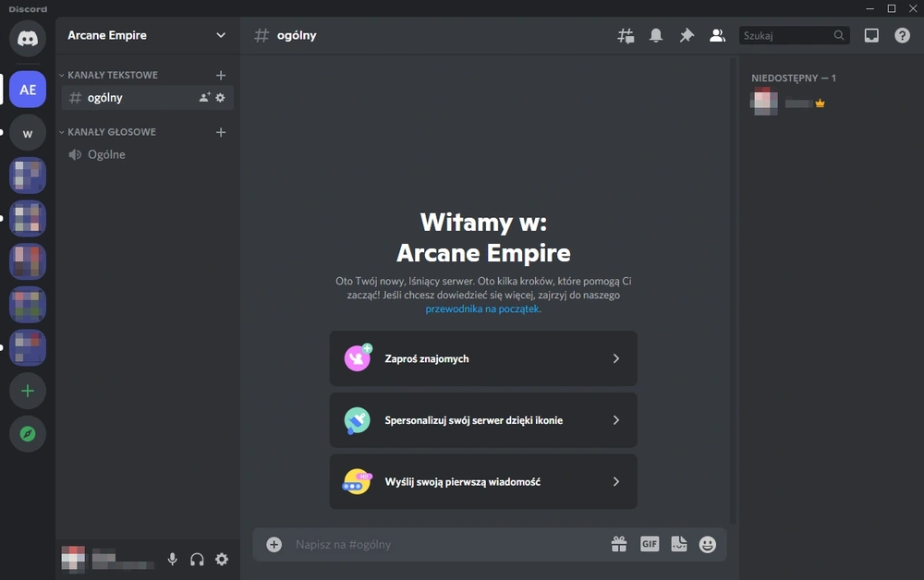Click the attachment plus button in message box
Image resolution: width=924 pixels, height=580 pixels.
[x=274, y=544]
